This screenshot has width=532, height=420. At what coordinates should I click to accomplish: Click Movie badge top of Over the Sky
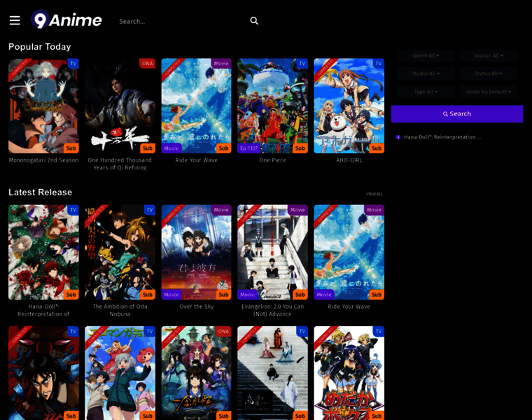pyautogui.click(x=221, y=210)
